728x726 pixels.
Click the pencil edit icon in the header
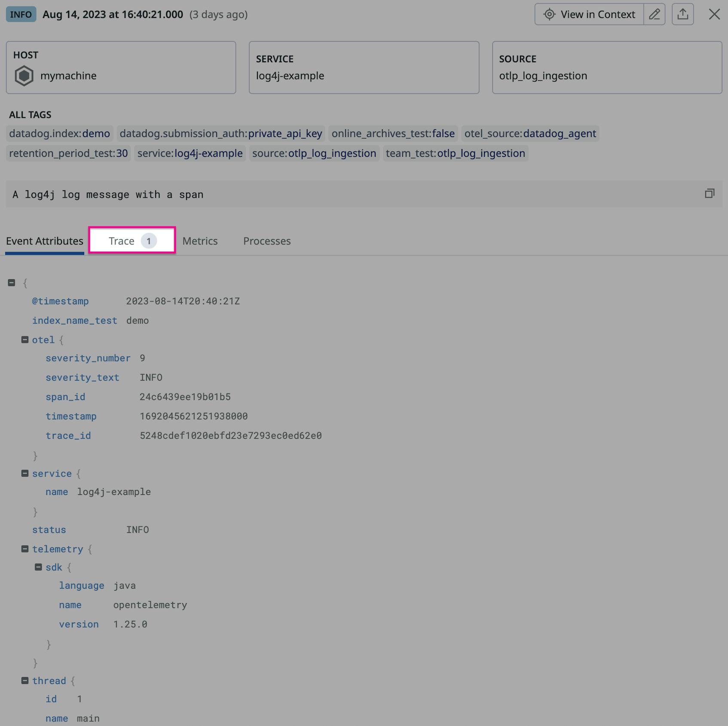click(655, 14)
